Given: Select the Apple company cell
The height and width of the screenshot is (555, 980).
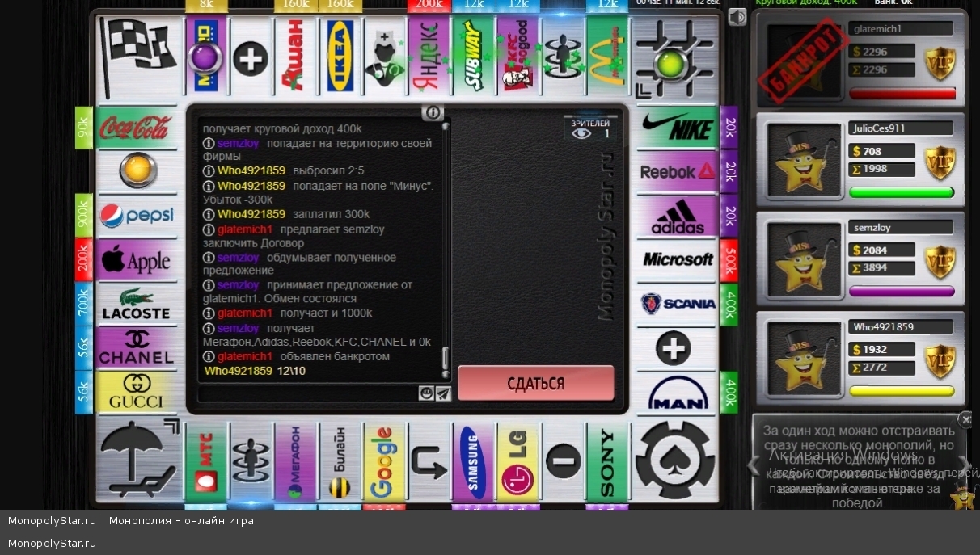Looking at the screenshot, I should pos(136,259).
